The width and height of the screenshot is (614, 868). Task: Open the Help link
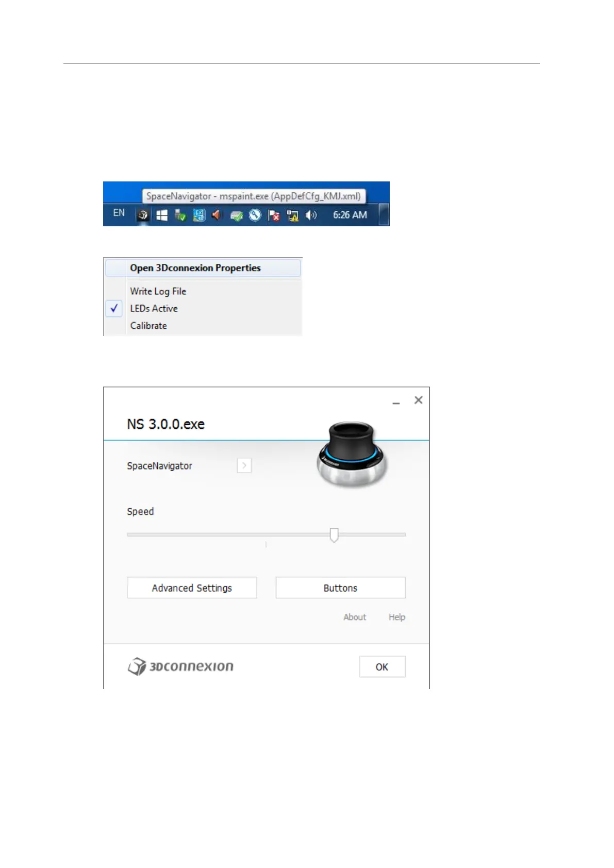point(397,617)
